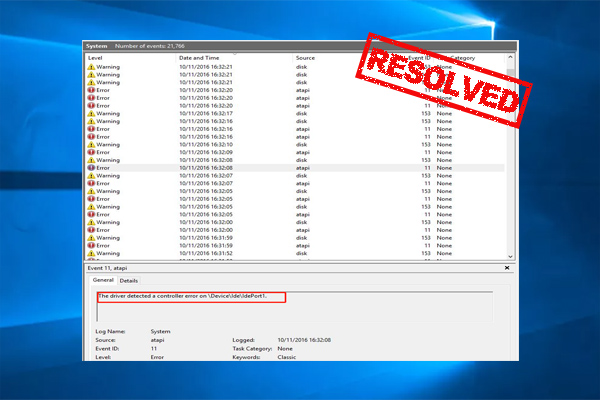Click the error icon of the highlighted 16:32:08 atapi event

(91, 168)
